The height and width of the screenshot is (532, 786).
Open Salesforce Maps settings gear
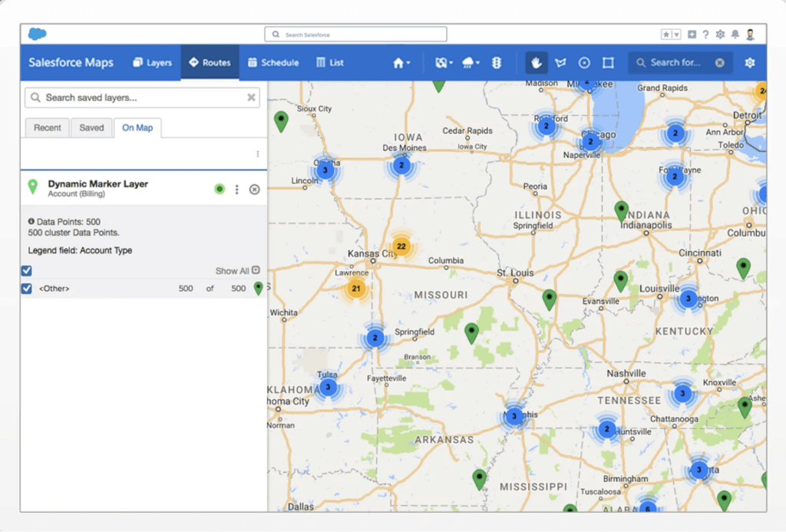[750, 63]
